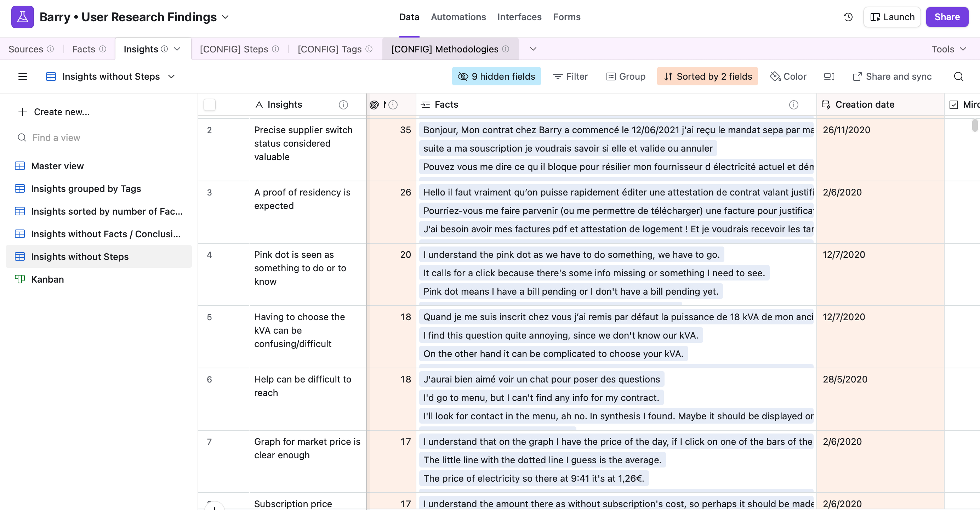Click the Insights column text-type icon
The height and width of the screenshot is (510, 980).
(x=259, y=105)
